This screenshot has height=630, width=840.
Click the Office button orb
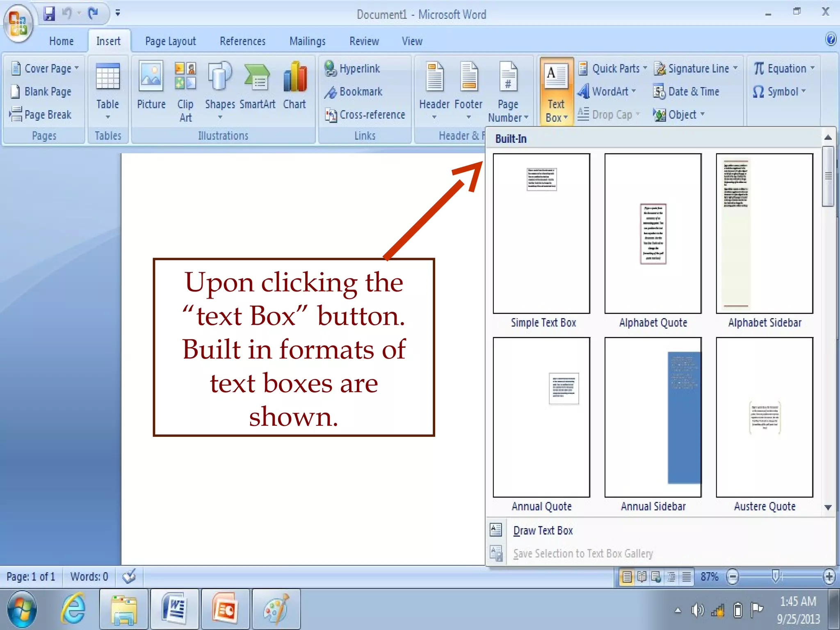18,23
